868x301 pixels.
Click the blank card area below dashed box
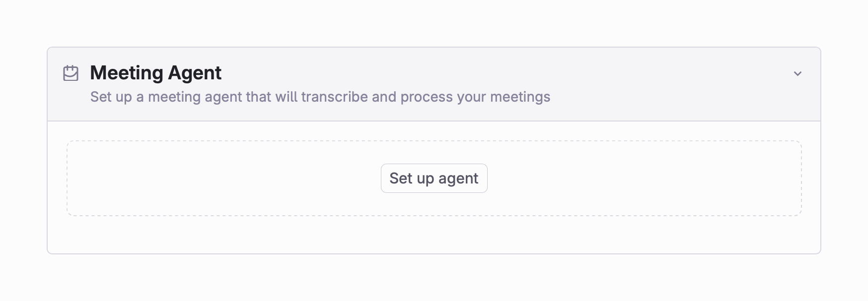pos(434,235)
